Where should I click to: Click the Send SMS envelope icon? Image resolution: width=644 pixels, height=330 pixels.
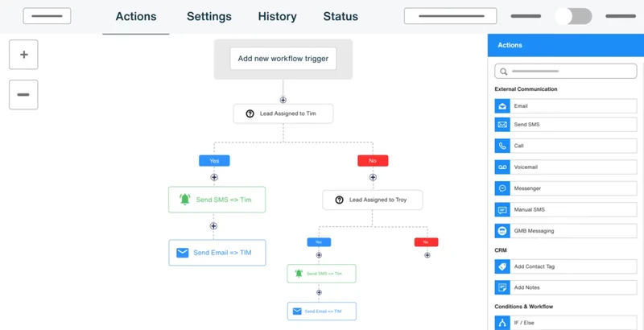tap(502, 125)
